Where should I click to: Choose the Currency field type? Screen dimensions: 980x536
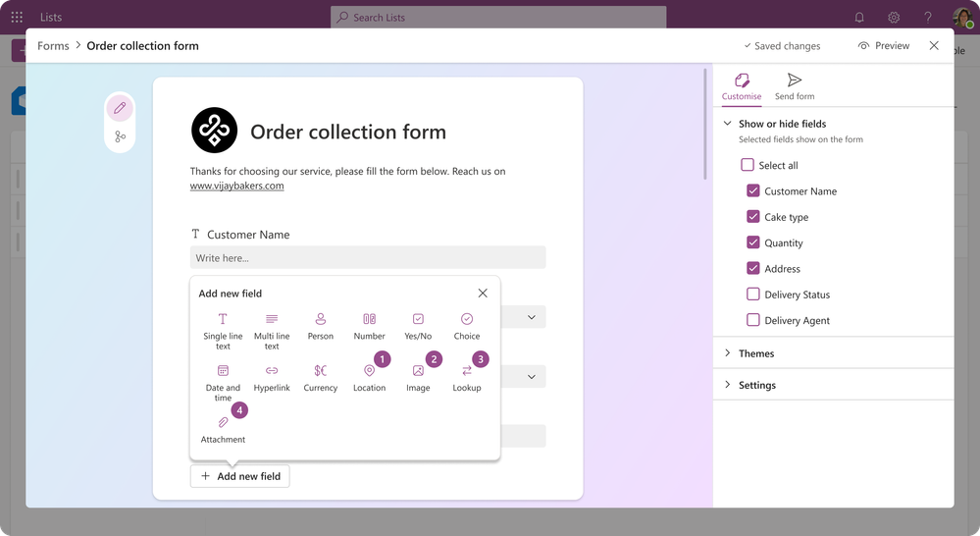pyautogui.click(x=320, y=378)
